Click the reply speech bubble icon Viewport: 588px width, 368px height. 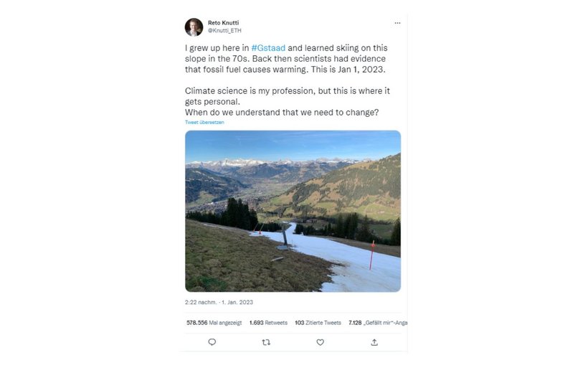(x=212, y=342)
